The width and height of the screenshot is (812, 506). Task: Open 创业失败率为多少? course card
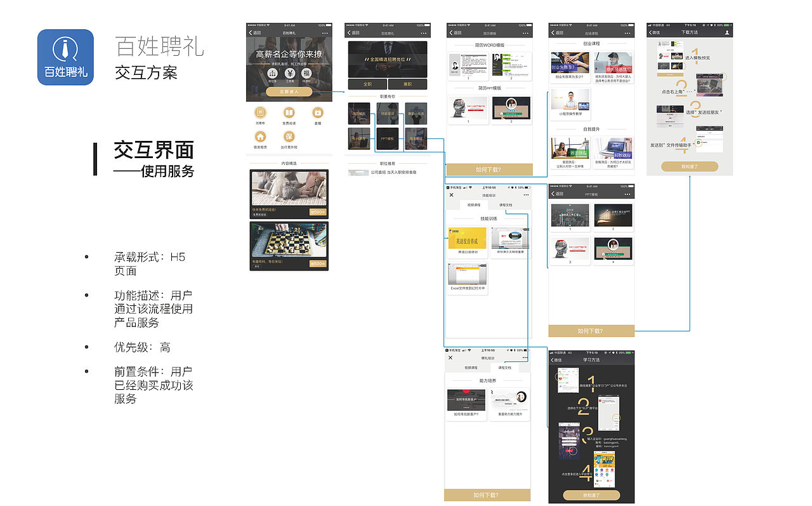click(x=570, y=67)
